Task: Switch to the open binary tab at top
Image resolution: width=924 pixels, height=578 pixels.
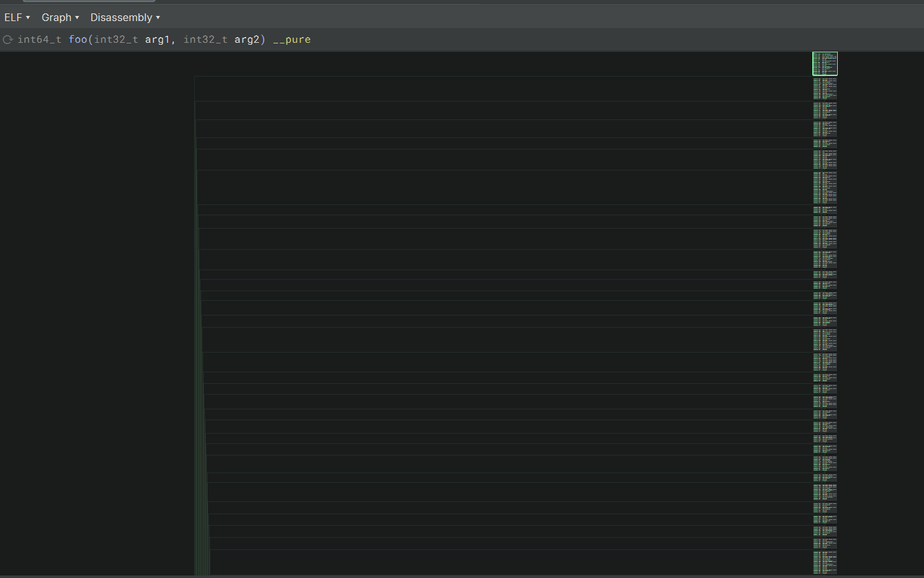Action: click(89, 1)
